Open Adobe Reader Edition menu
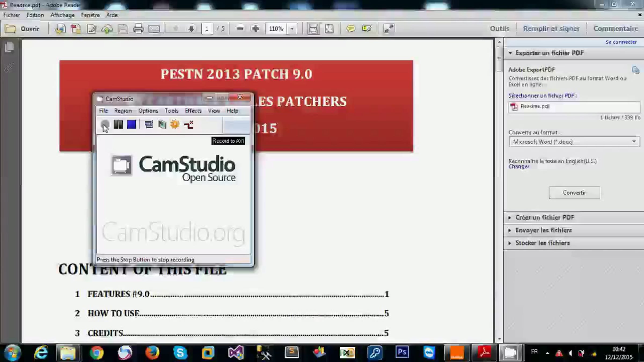Viewport: 644px width, 362px height. (x=35, y=15)
